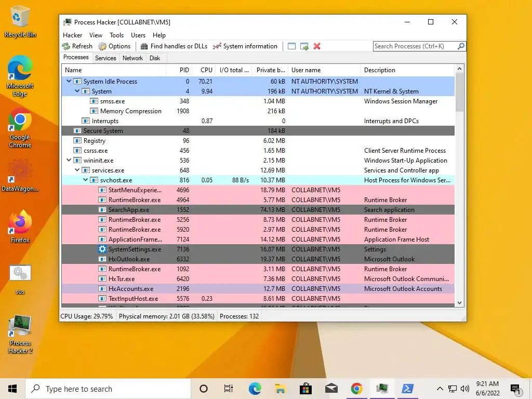The image size is (532, 399).
Task: Switch to the Disk tab
Action: coord(155,58)
